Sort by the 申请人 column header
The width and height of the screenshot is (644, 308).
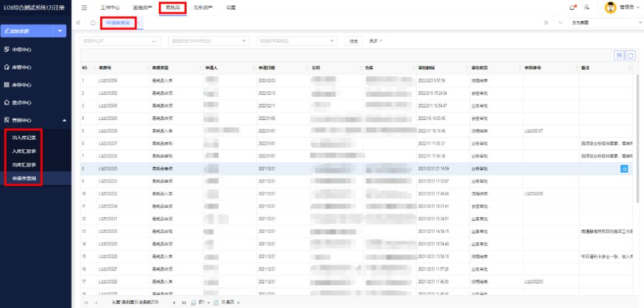tap(210, 68)
